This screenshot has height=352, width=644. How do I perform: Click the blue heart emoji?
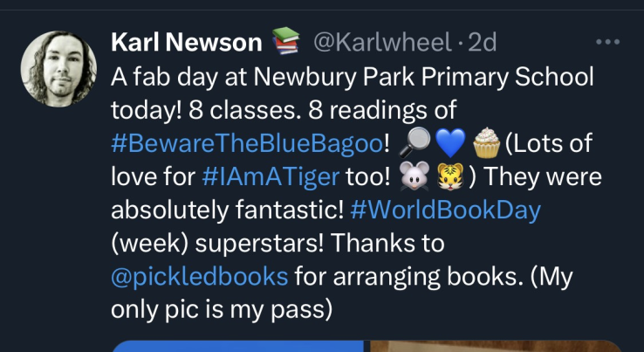point(450,143)
